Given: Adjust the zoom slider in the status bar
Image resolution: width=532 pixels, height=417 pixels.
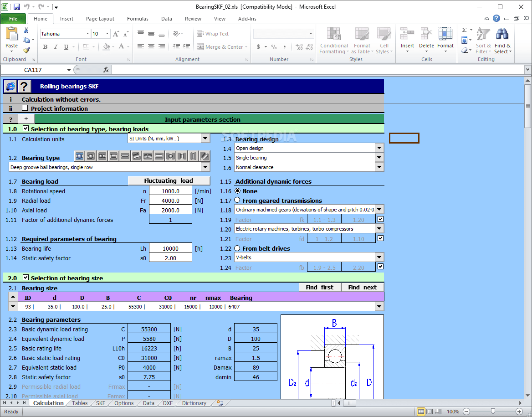Looking at the screenshot, I should click(493, 411).
